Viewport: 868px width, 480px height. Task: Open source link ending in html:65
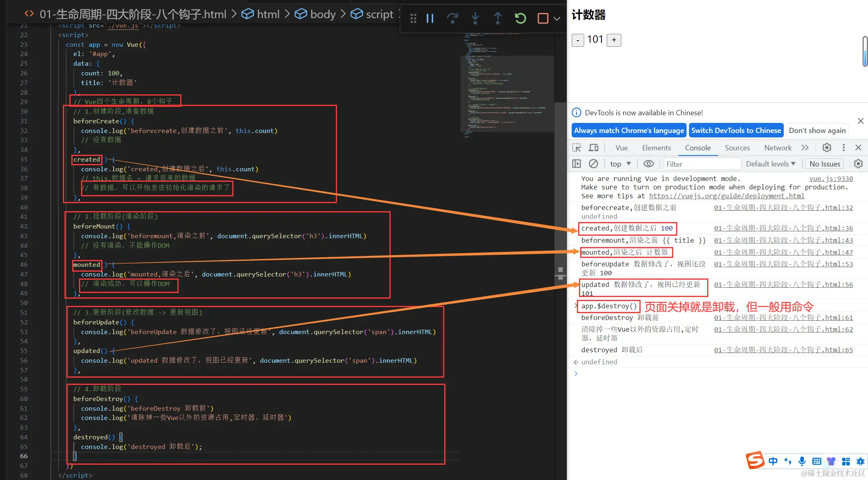click(x=783, y=350)
